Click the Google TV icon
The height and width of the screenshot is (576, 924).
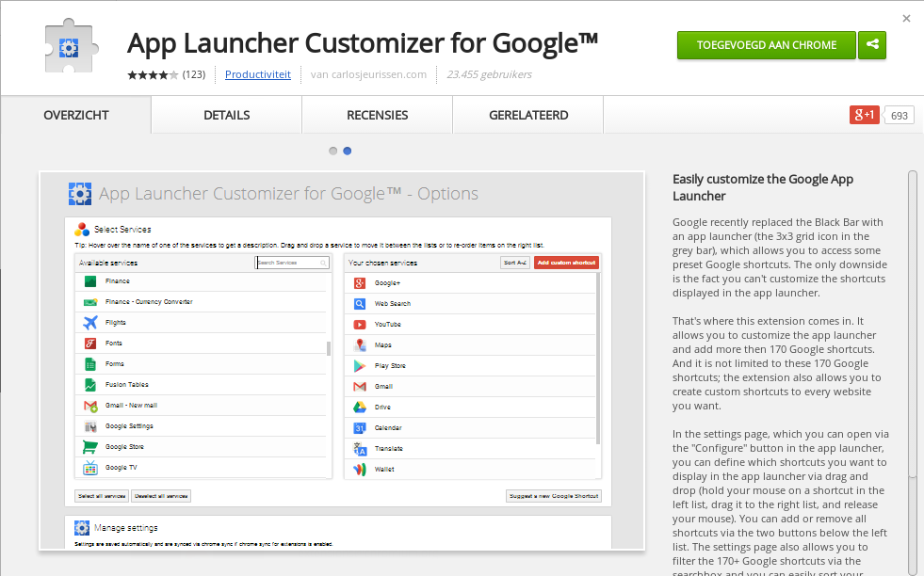pos(90,468)
